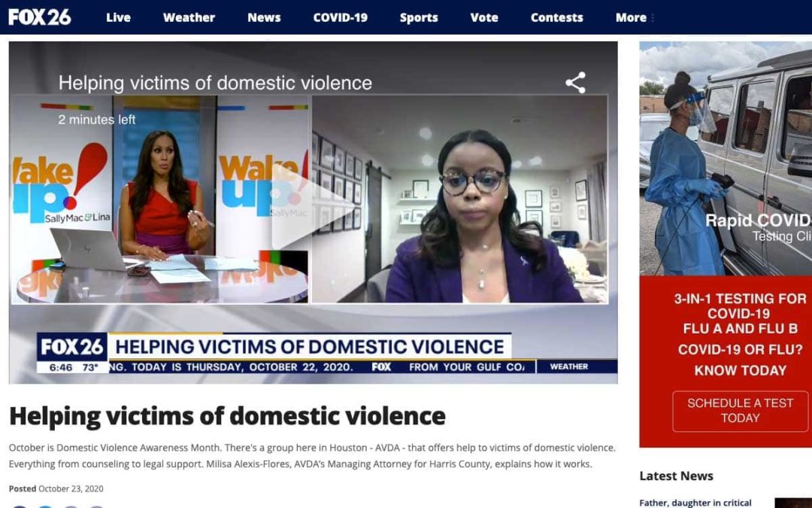Click the 'COVID-19 OR FLU?' ad text
Viewport: 812px width, 508px height.
pos(740,349)
